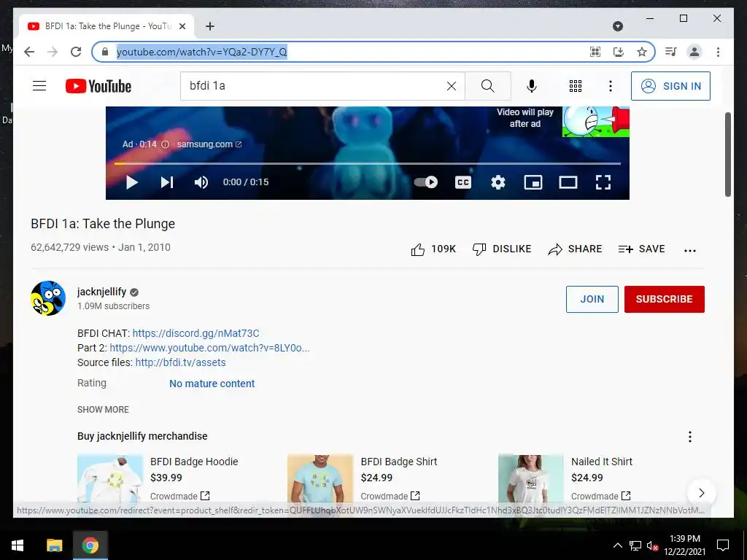Open merchandise shelf three-dot menu
Image resolution: width=747 pixels, height=560 pixels.
point(690,437)
